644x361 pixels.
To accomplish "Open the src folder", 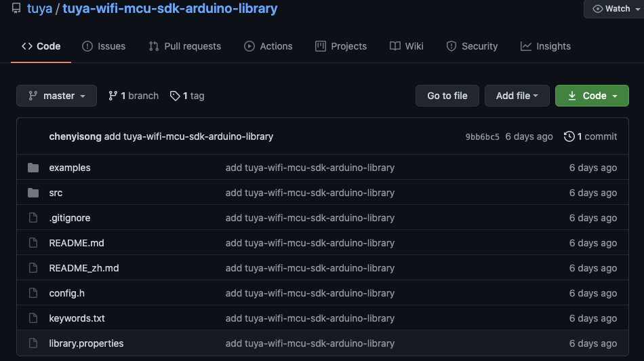I will pyautogui.click(x=56, y=193).
